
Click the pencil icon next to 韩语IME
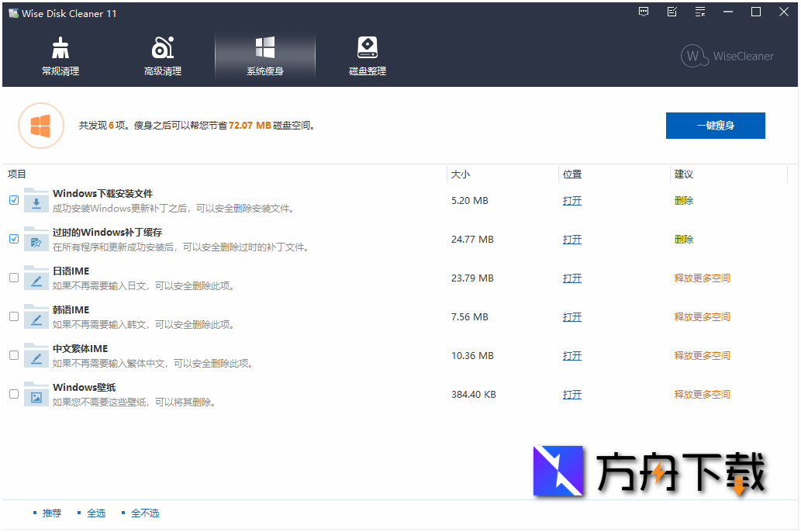point(36,316)
